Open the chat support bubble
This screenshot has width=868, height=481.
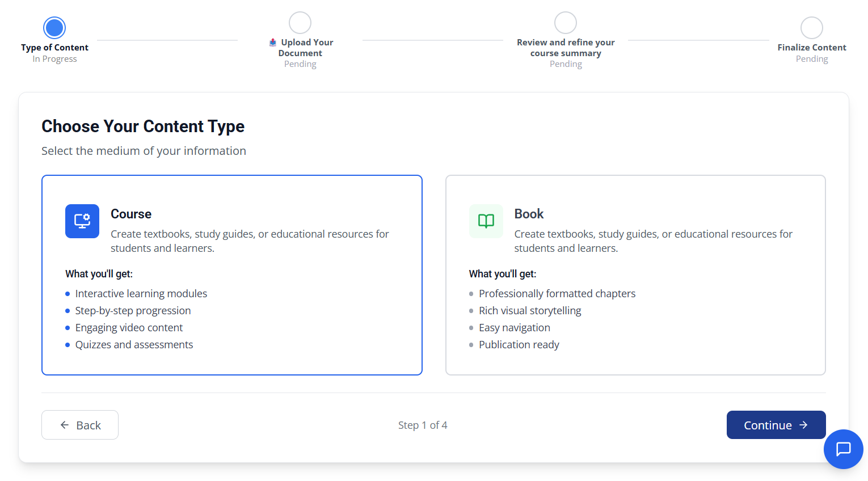tap(844, 449)
